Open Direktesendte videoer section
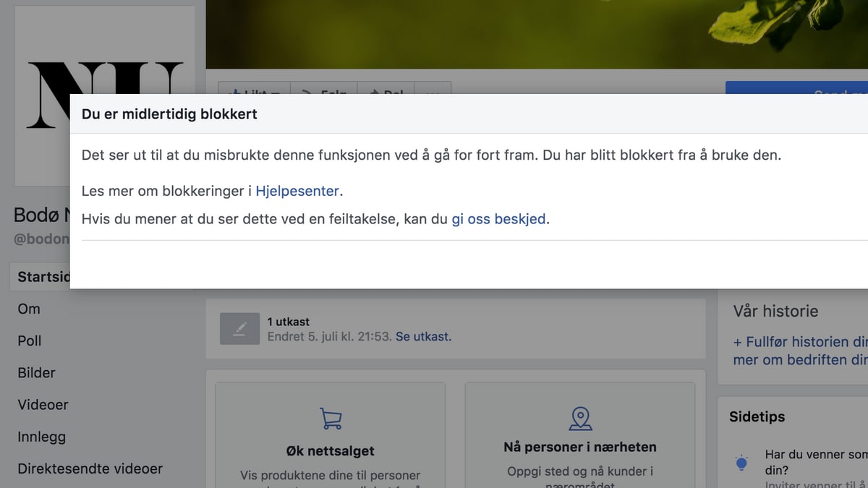 pyautogui.click(x=90, y=468)
